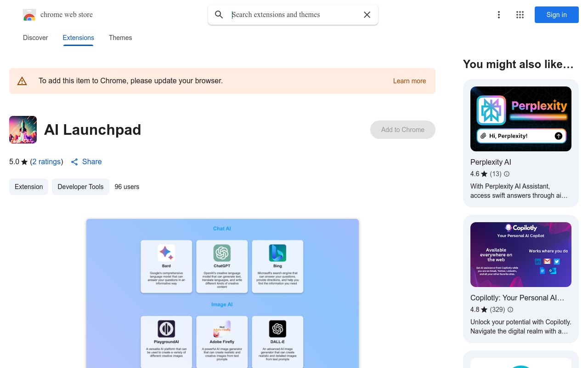Open the AI Launchpad screenshot preview
The width and height of the screenshot is (588, 368).
[x=222, y=293]
